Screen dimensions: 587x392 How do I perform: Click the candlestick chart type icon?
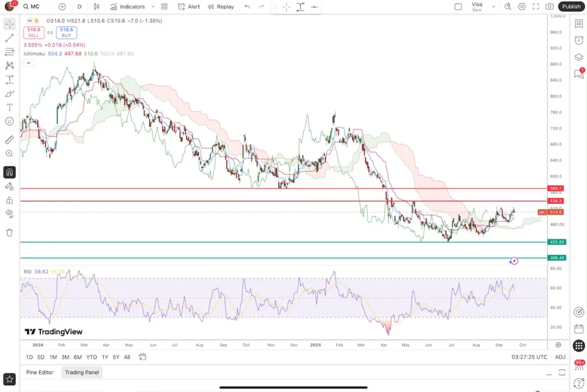point(96,7)
